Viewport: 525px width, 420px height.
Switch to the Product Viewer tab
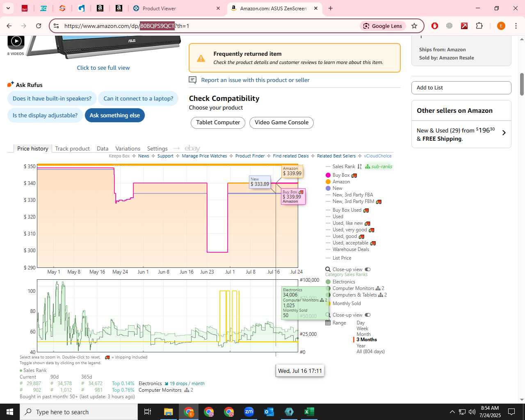pos(176,8)
